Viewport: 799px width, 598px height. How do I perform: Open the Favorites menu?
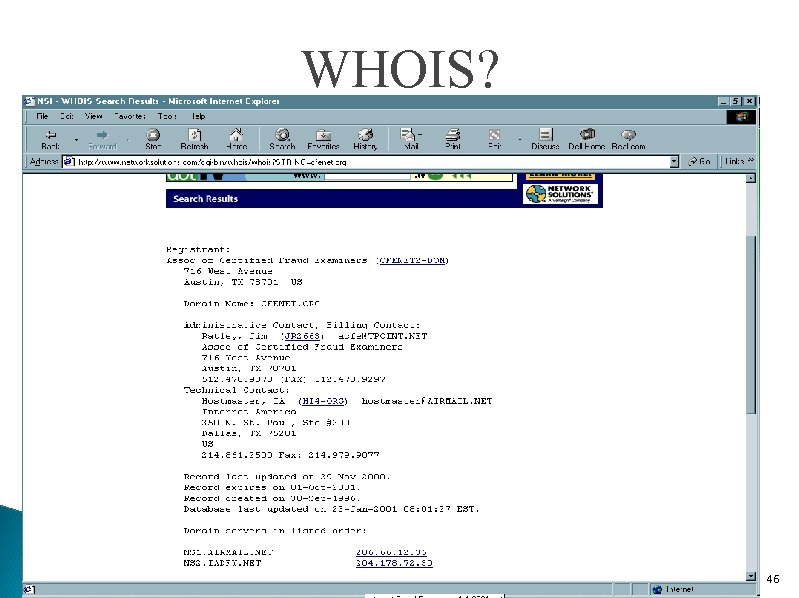pos(129,116)
